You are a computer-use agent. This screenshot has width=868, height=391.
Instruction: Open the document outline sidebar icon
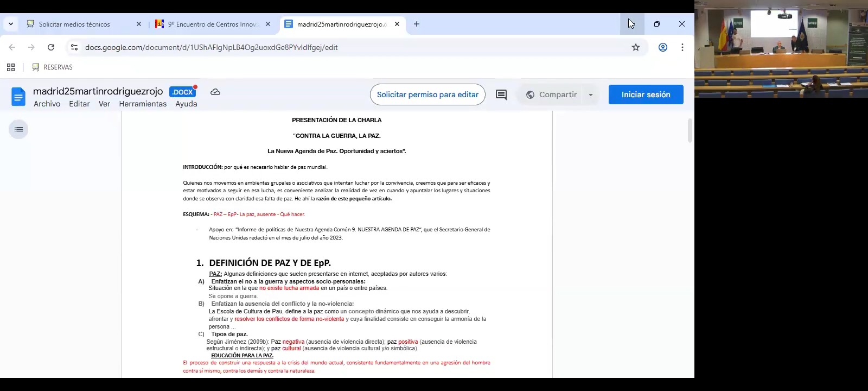point(18,129)
